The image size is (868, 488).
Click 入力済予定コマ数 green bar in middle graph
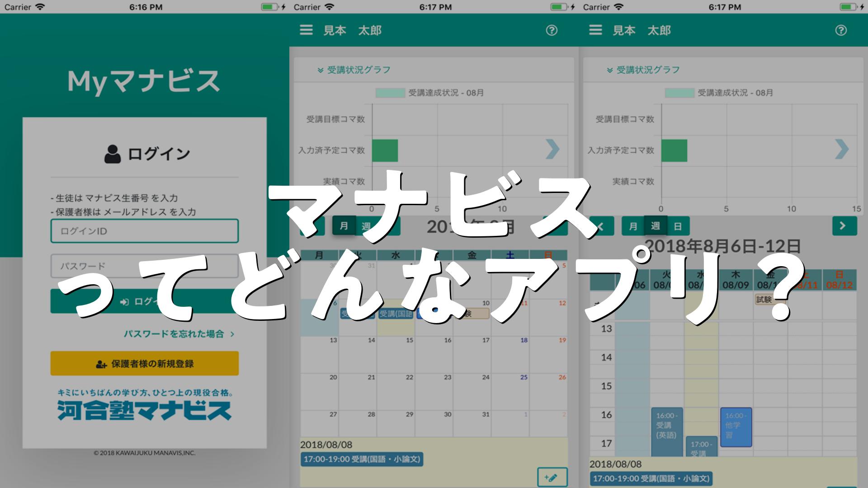click(x=385, y=150)
